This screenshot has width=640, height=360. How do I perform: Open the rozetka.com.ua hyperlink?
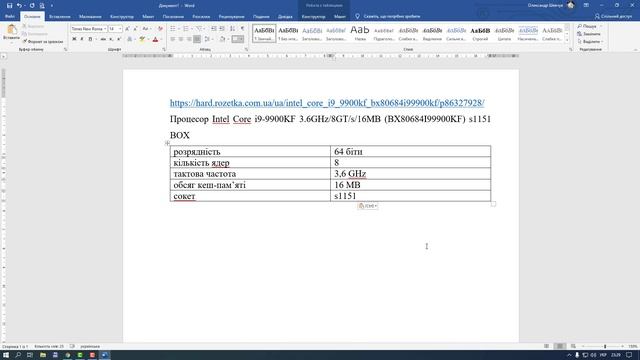[x=327, y=103]
